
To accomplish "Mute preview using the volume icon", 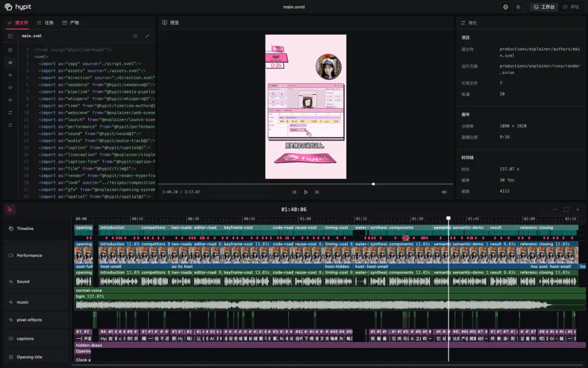I will pyautogui.click(x=444, y=192).
